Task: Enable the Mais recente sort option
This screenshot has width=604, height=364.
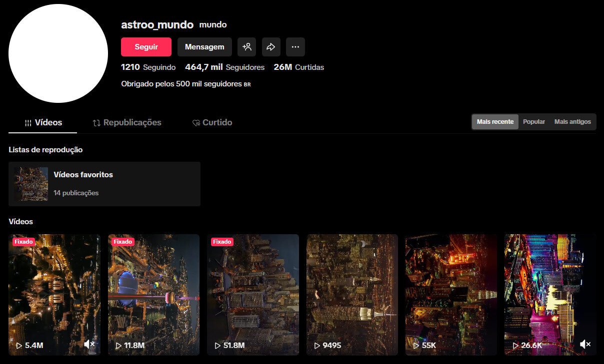Action: point(494,121)
